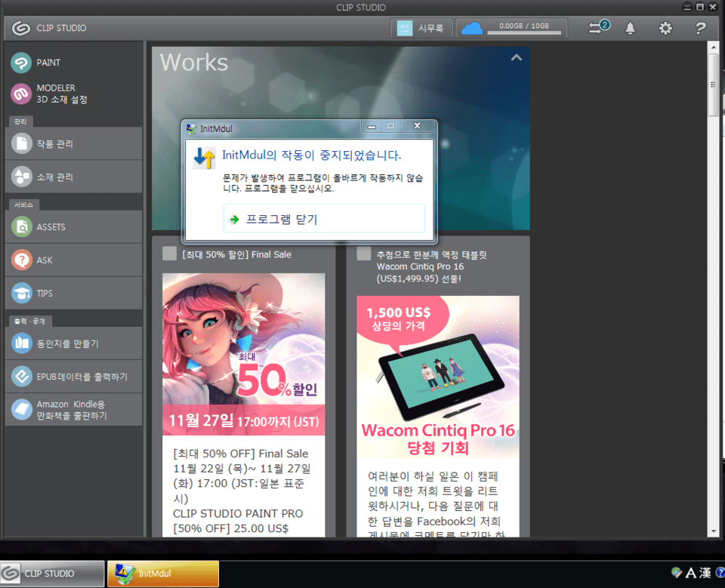Click the Works heading text
This screenshot has height=588, width=725.
pos(194,63)
